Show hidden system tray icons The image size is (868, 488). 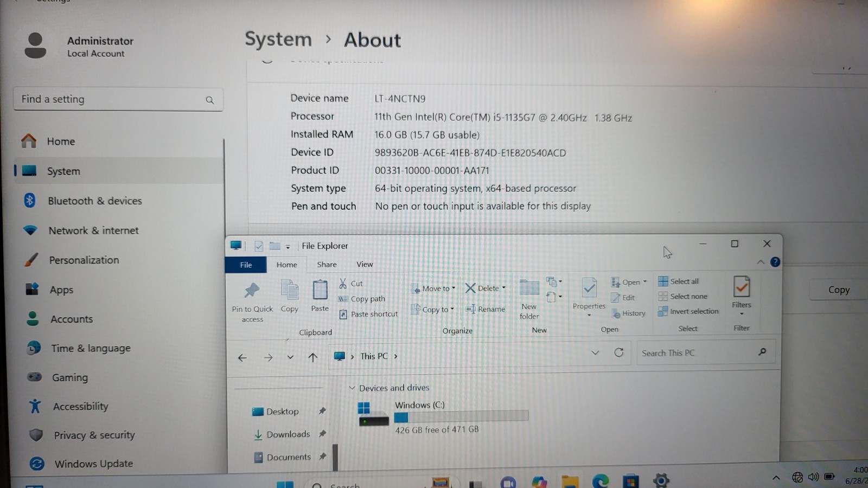tap(776, 478)
